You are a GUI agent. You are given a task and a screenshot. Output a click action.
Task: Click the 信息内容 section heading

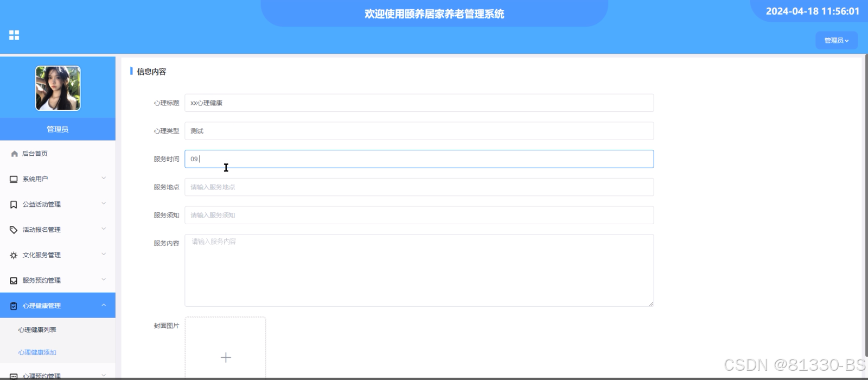click(151, 72)
